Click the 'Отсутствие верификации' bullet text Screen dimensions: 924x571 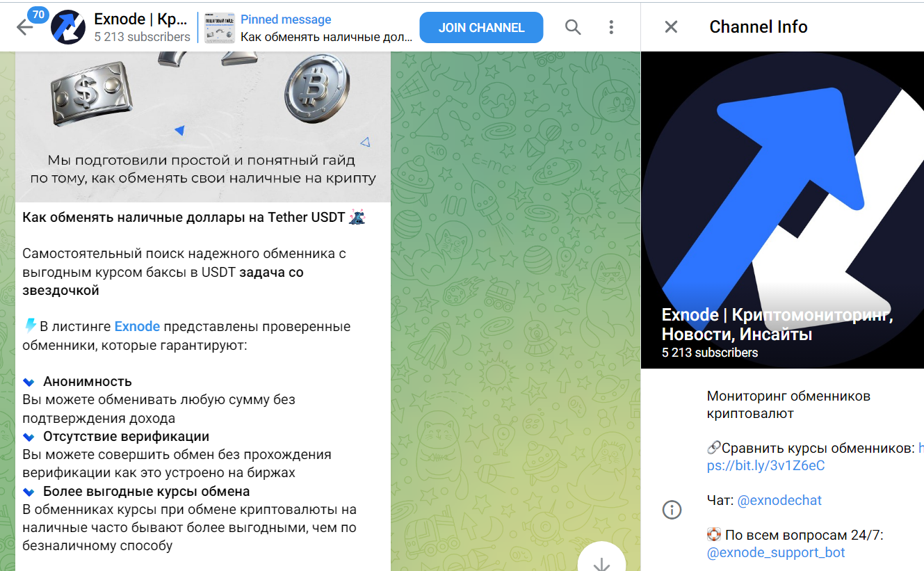click(x=127, y=436)
